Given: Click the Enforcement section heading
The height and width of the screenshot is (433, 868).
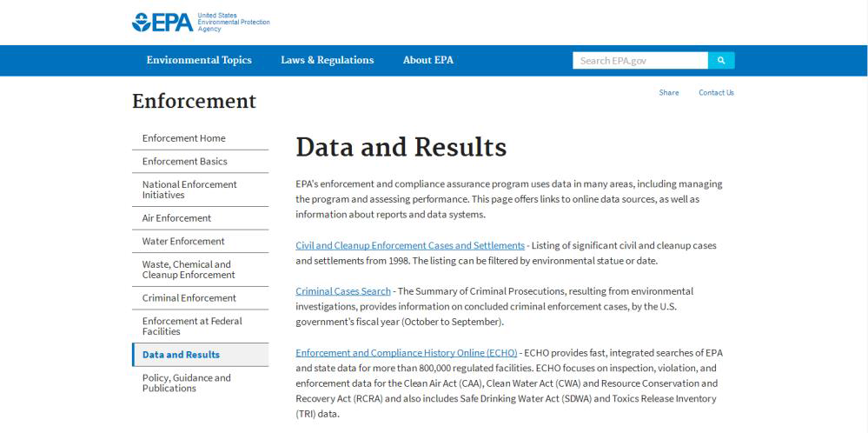Looking at the screenshot, I should pyautogui.click(x=195, y=102).
